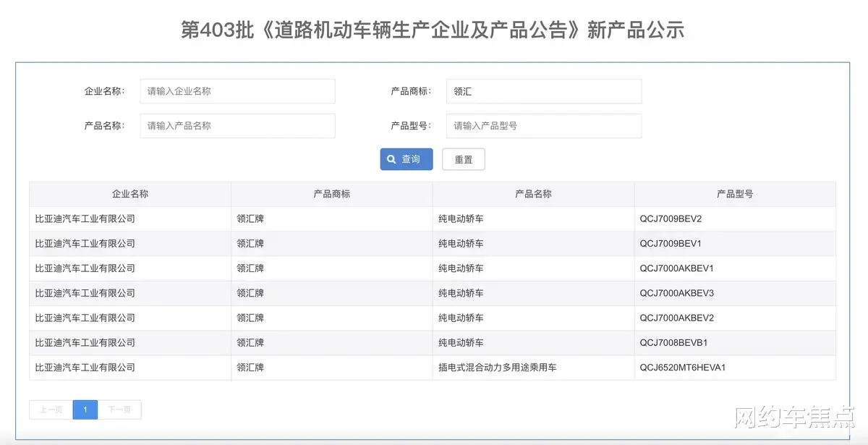Focus the 产品名称 input field
This screenshot has width=868, height=445.
coord(237,125)
